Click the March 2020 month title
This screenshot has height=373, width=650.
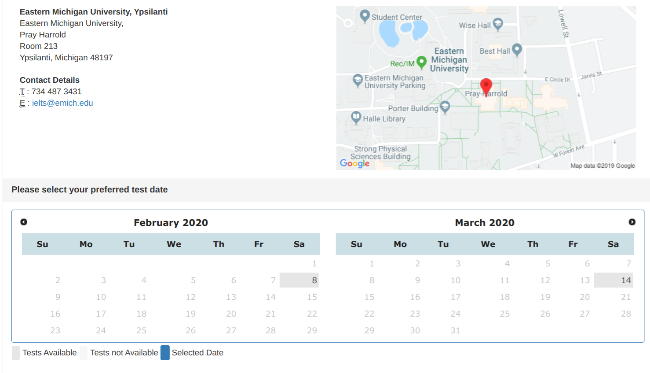pos(485,223)
